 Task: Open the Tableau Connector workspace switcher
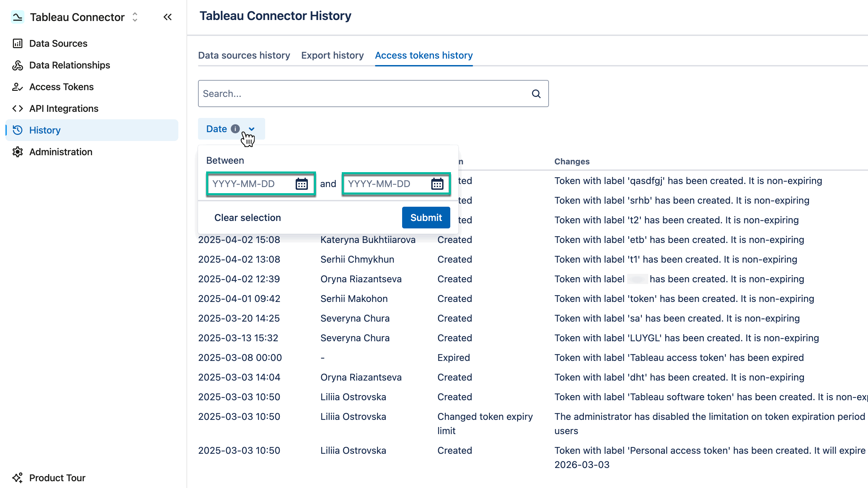134,17
